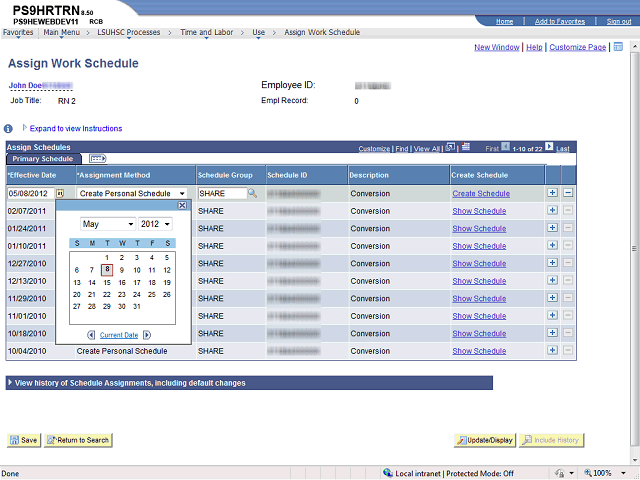Delete the first schedule row
This screenshot has height=480, width=640.
[568, 193]
